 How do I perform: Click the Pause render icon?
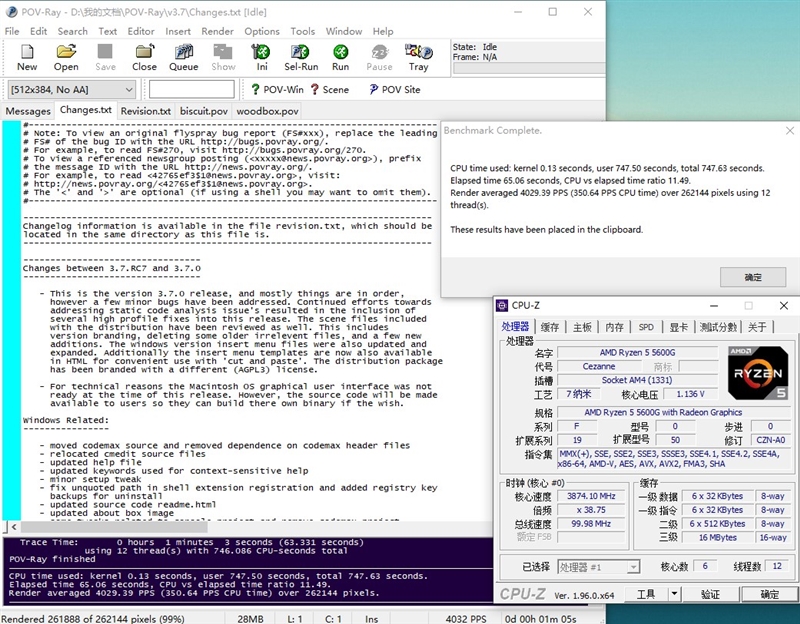click(380, 52)
